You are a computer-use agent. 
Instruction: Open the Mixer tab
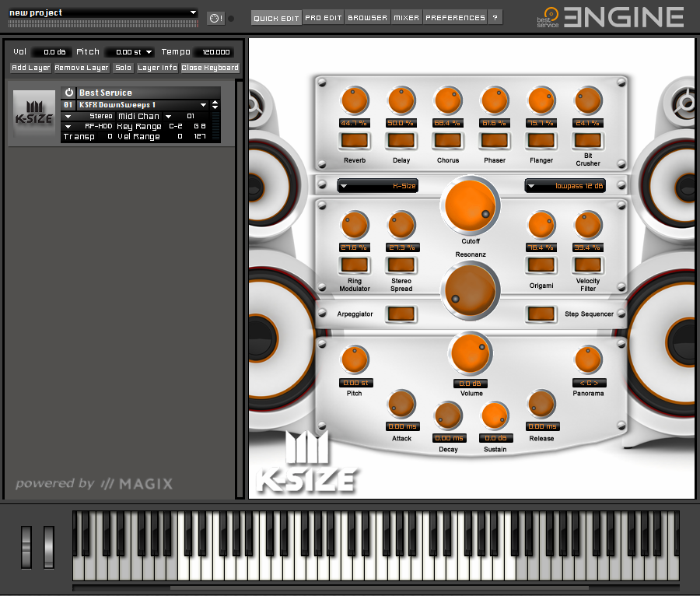tap(406, 18)
